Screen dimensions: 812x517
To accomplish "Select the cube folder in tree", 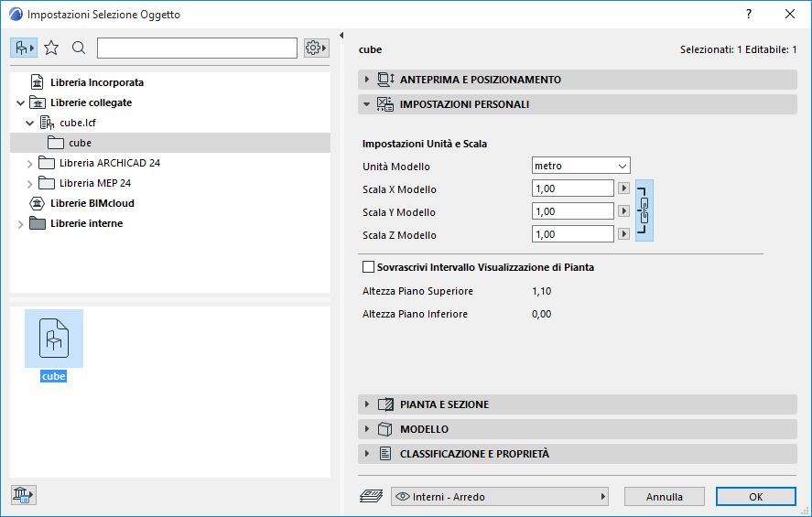I will point(170,143).
